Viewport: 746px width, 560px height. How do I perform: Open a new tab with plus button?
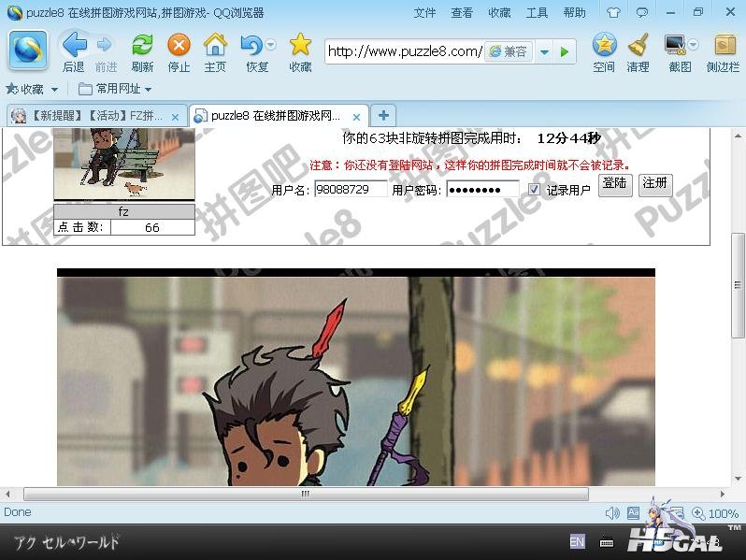coord(383,116)
